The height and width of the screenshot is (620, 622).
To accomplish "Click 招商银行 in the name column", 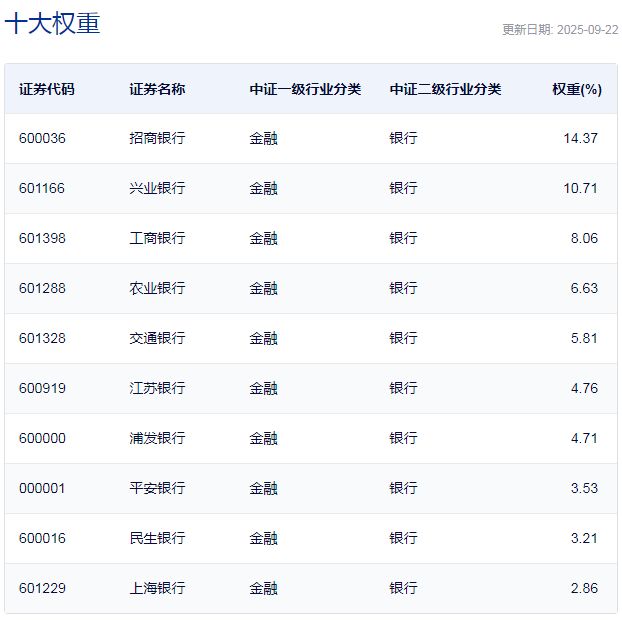I will coord(157,138).
